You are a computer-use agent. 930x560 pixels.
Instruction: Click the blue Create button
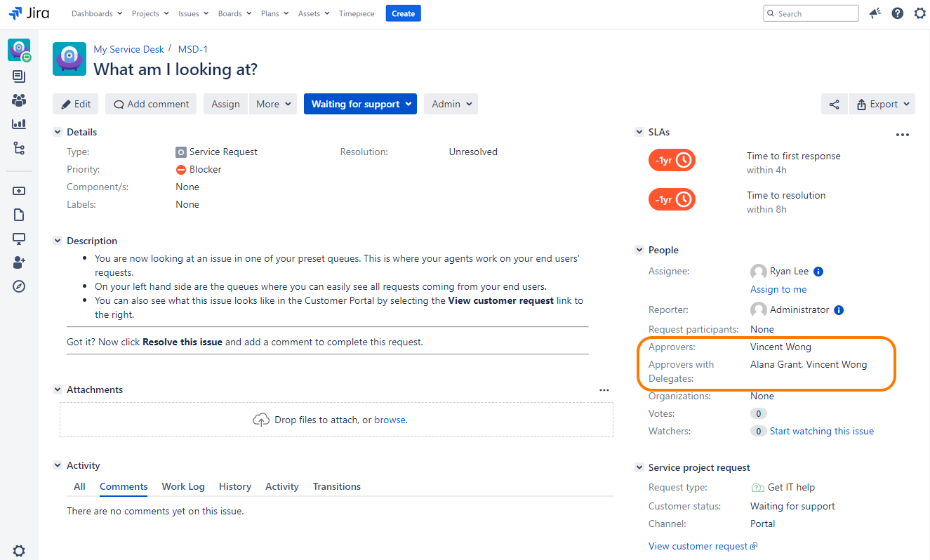coord(403,13)
